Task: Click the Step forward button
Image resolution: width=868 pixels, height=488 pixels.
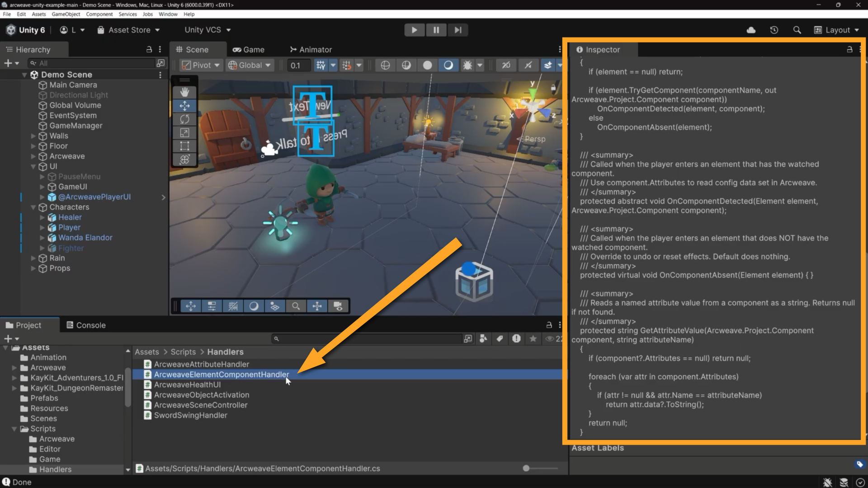Action: point(458,30)
